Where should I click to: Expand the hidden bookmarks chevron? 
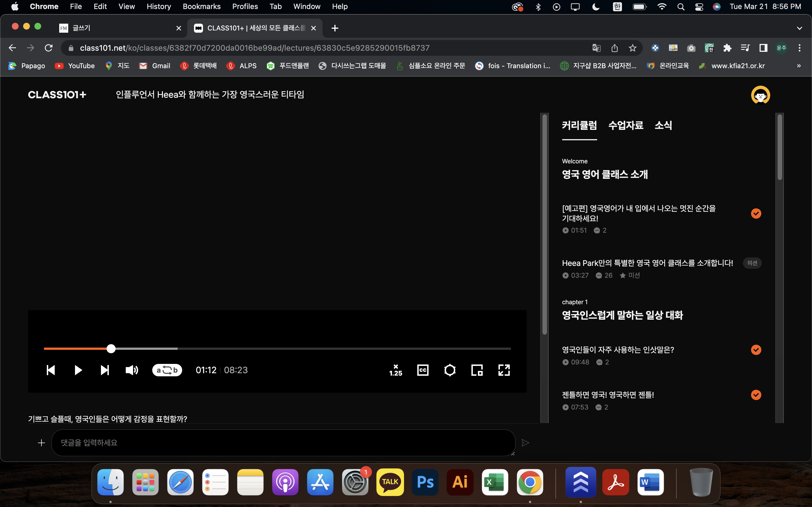coord(798,66)
